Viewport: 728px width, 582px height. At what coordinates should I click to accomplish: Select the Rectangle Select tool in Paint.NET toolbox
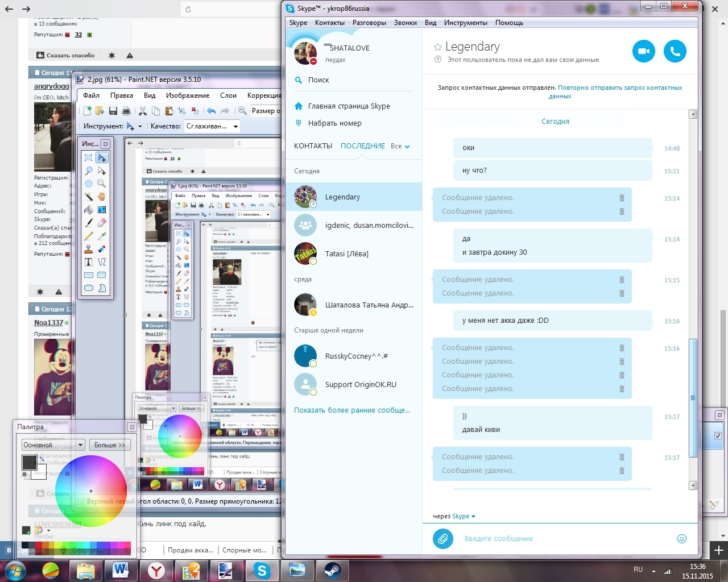point(89,157)
